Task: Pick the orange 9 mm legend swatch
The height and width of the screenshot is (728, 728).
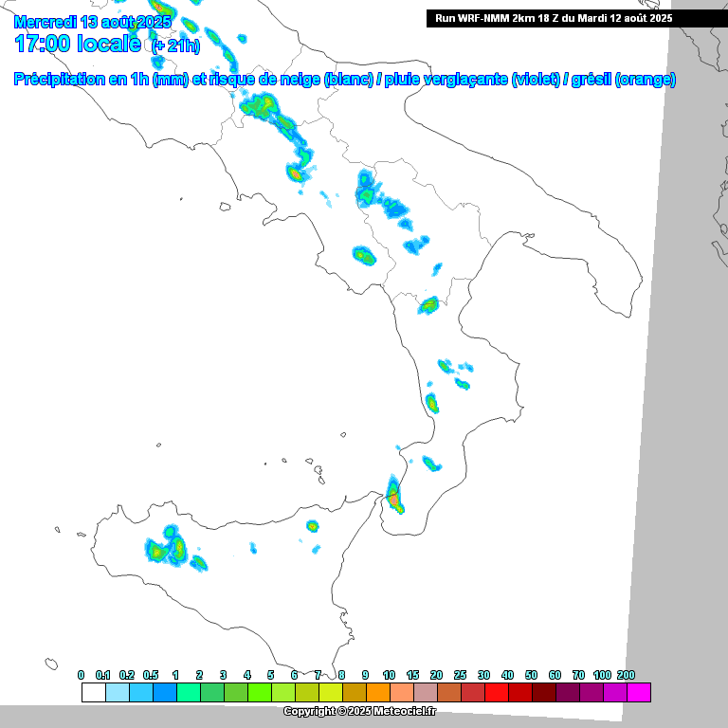Action: (x=377, y=693)
